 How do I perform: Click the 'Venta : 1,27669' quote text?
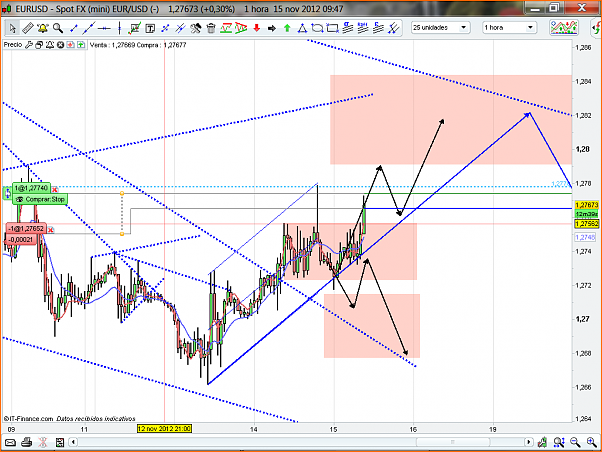point(112,45)
